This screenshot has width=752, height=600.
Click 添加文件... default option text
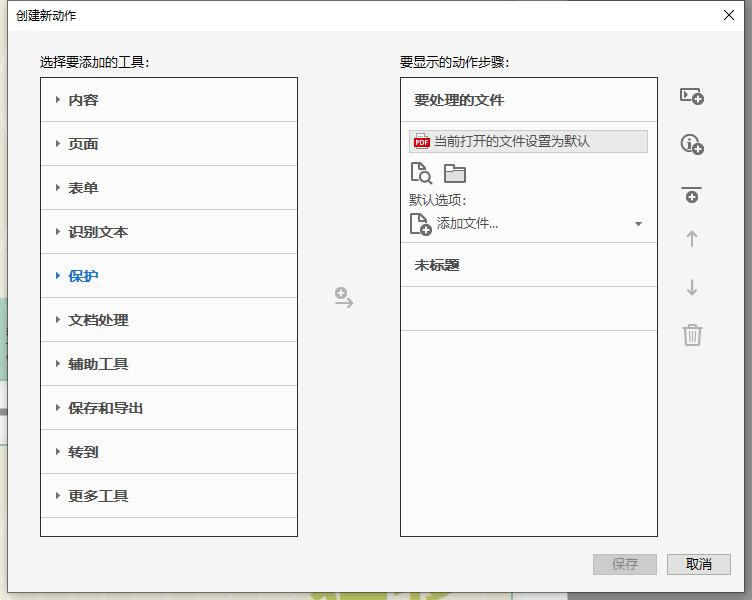coord(467,224)
